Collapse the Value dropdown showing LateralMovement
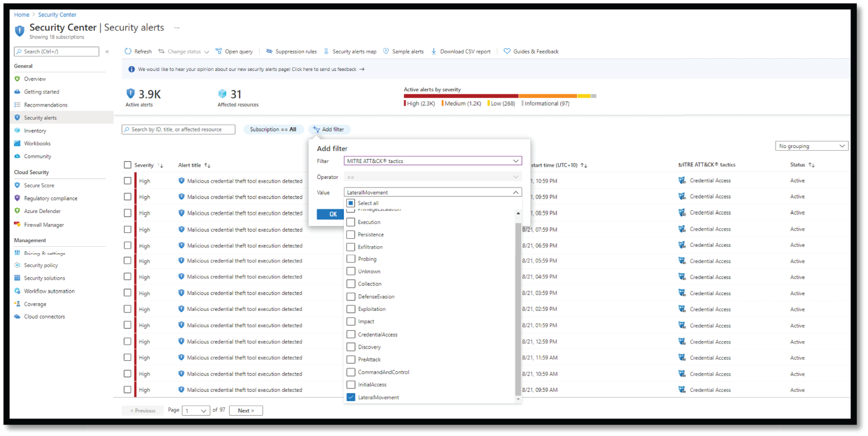The image size is (868, 436). pyautogui.click(x=433, y=193)
